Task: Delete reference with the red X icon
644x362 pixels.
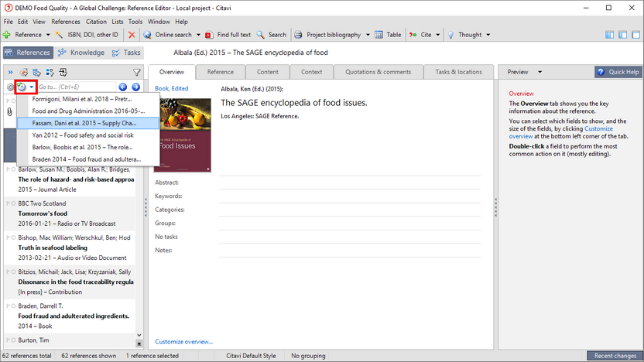Action: coord(132,35)
